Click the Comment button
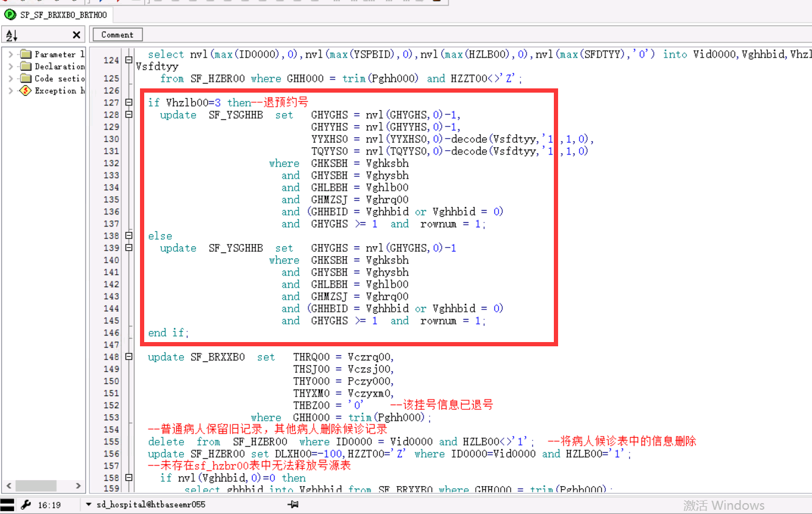The width and height of the screenshot is (812, 514). 117,35
